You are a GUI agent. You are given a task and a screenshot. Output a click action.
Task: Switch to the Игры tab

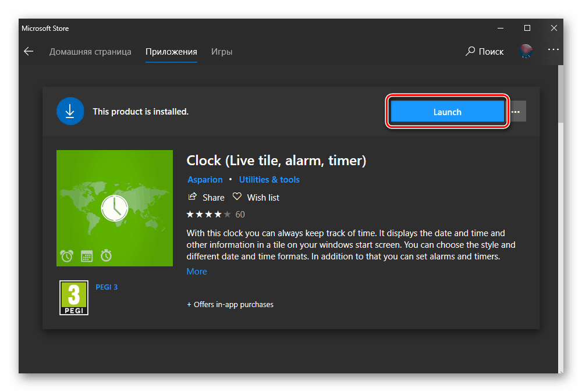click(222, 52)
